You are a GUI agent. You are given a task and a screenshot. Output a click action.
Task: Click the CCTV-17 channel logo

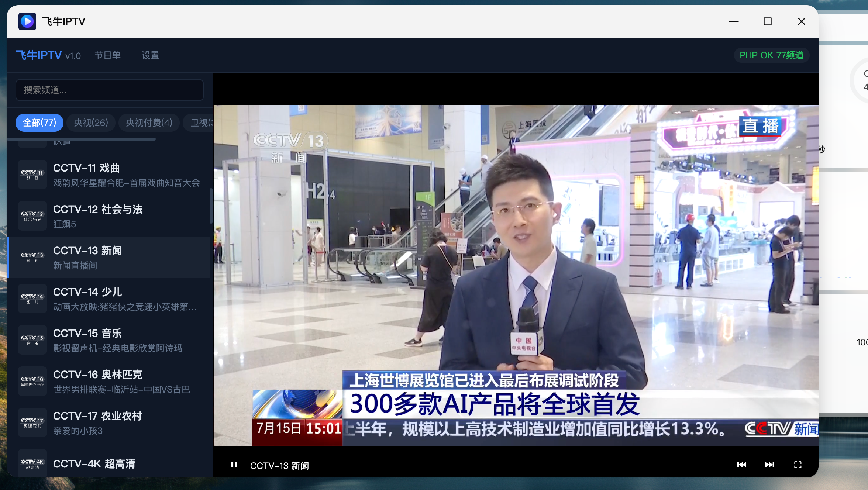click(x=32, y=422)
